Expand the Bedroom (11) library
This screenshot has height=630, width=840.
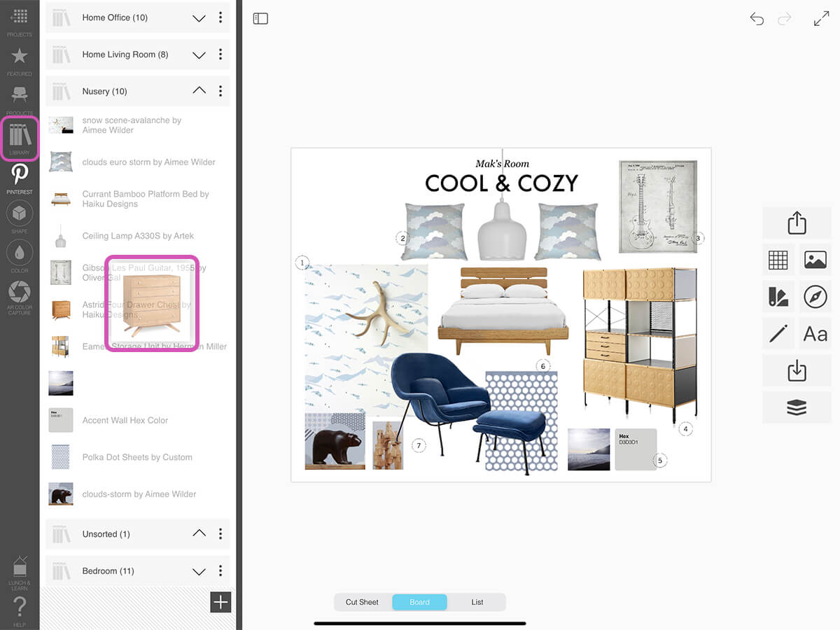[199, 571]
